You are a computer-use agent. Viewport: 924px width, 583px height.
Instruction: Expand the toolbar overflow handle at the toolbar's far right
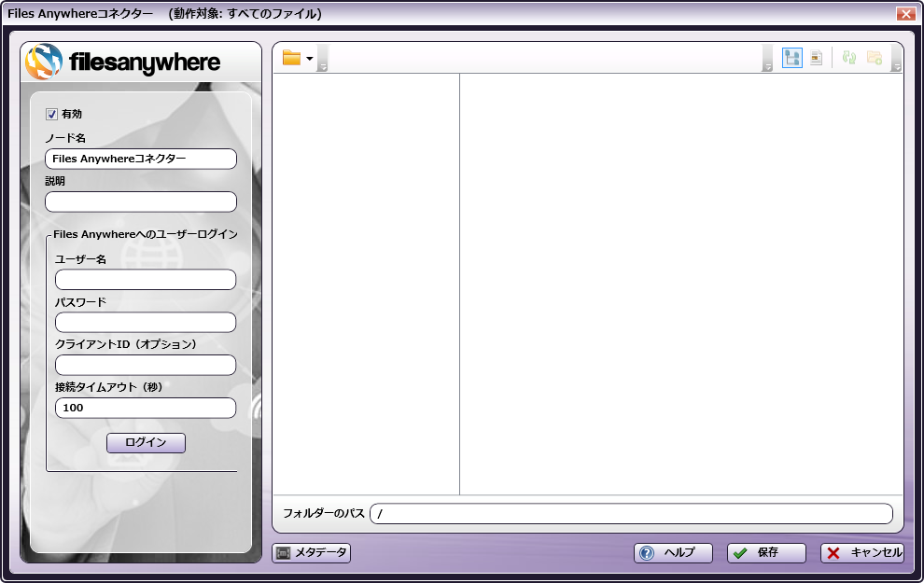[x=896, y=58]
